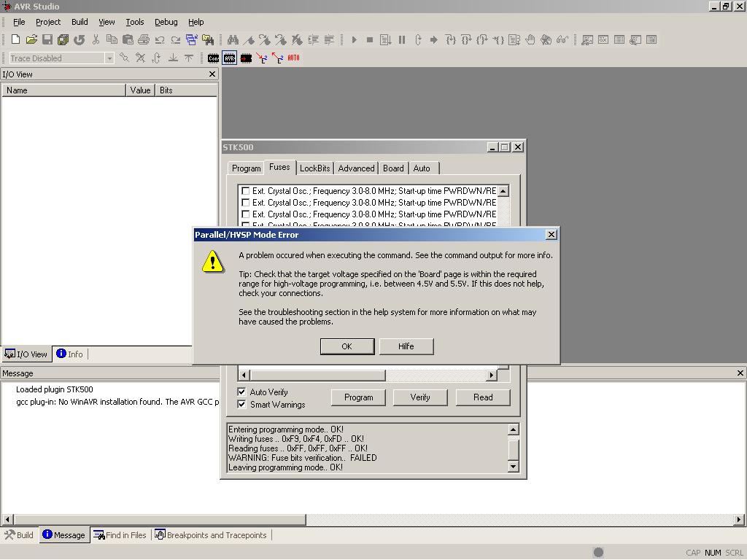Click the Find binoculars icon
Screen dimensions: 747x560
pos(233,39)
